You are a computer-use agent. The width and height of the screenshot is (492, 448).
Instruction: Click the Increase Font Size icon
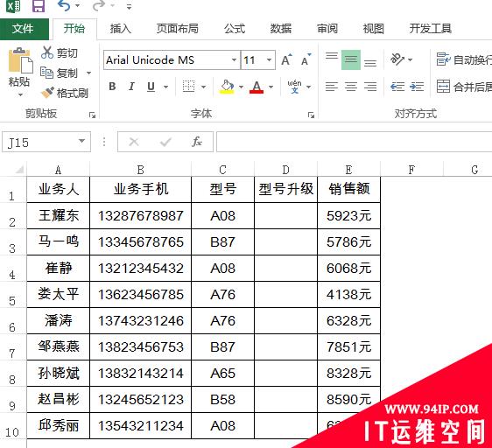286,59
